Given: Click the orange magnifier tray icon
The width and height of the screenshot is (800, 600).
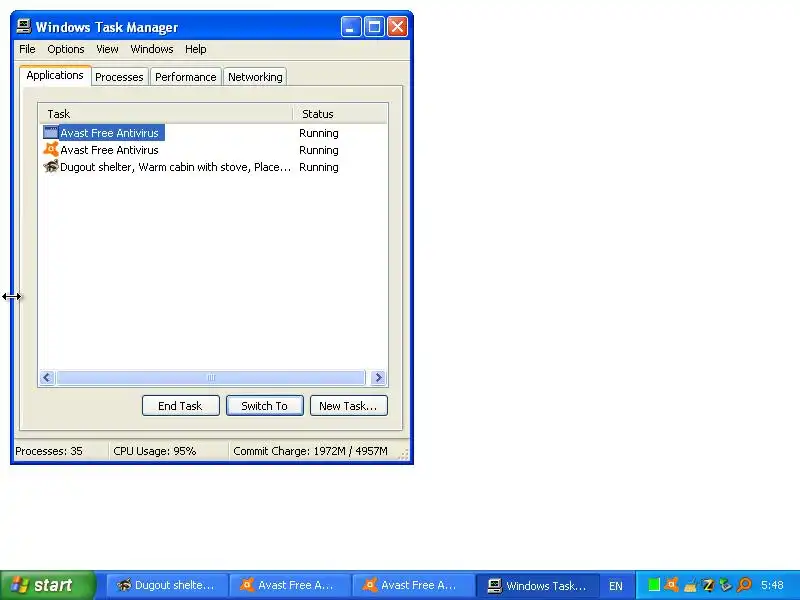Looking at the screenshot, I should click(744, 585).
